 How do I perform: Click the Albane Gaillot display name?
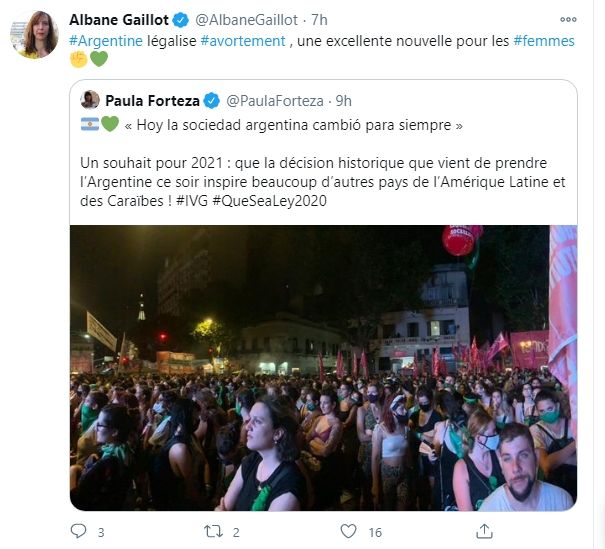[x=119, y=19]
